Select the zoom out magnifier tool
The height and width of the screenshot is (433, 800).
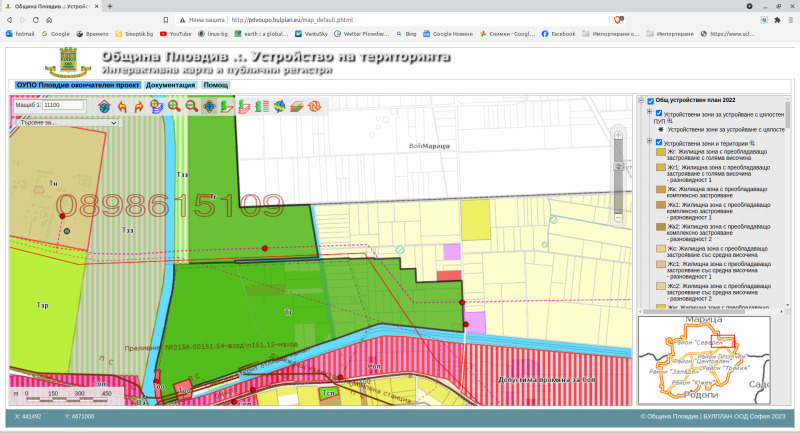[191, 105]
